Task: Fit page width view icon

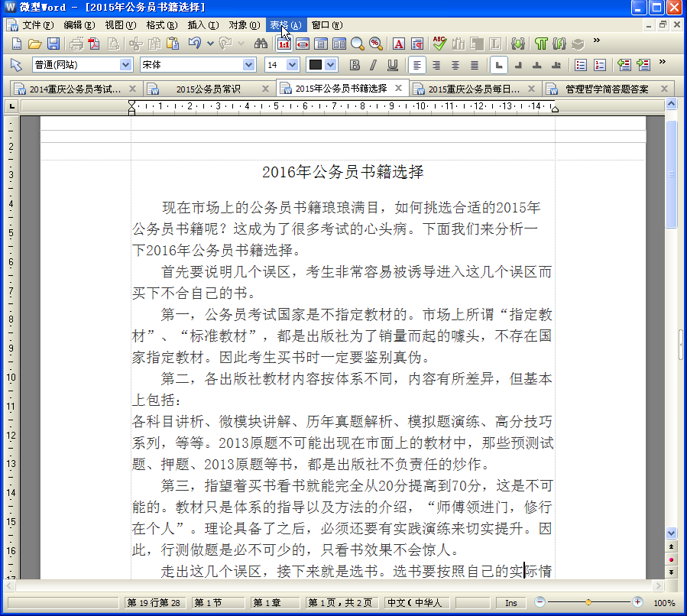Action: click(x=303, y=44)
